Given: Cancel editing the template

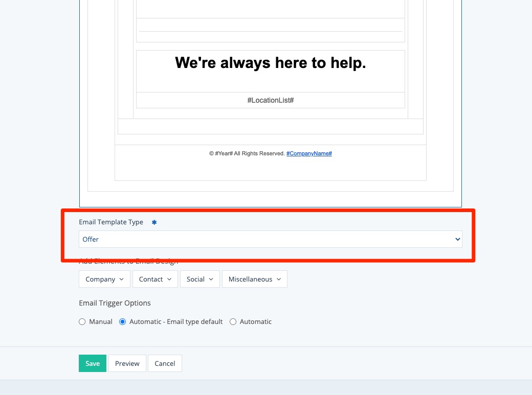Looking at the screenshot, I should click(165, 363).
